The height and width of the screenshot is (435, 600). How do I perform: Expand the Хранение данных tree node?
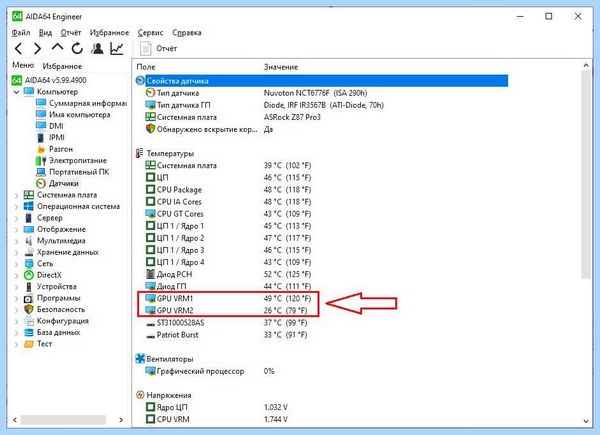pos(16,253)
